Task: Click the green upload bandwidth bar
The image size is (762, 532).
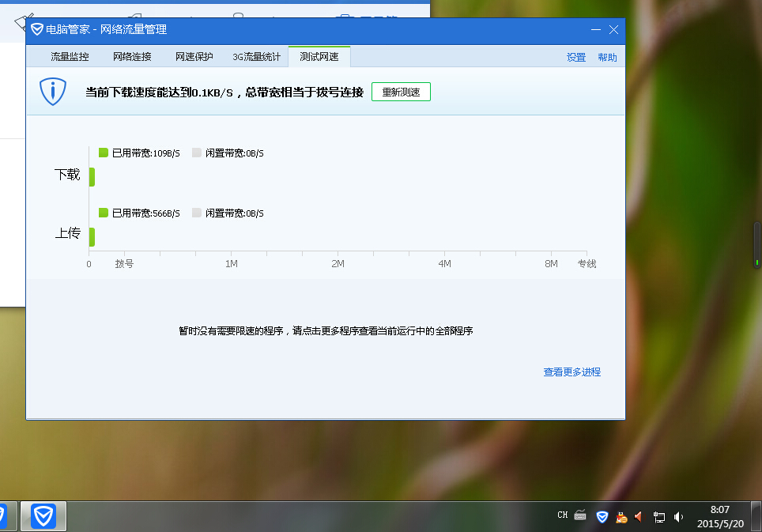Action: pyautogui.click(x=92, y=237)
